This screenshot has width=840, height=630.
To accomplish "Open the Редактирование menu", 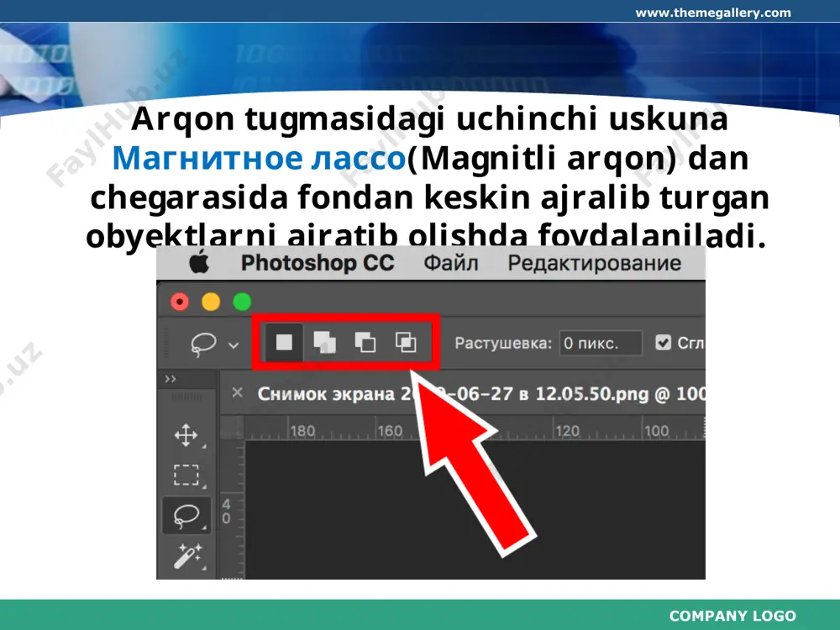I will point(594,263).
